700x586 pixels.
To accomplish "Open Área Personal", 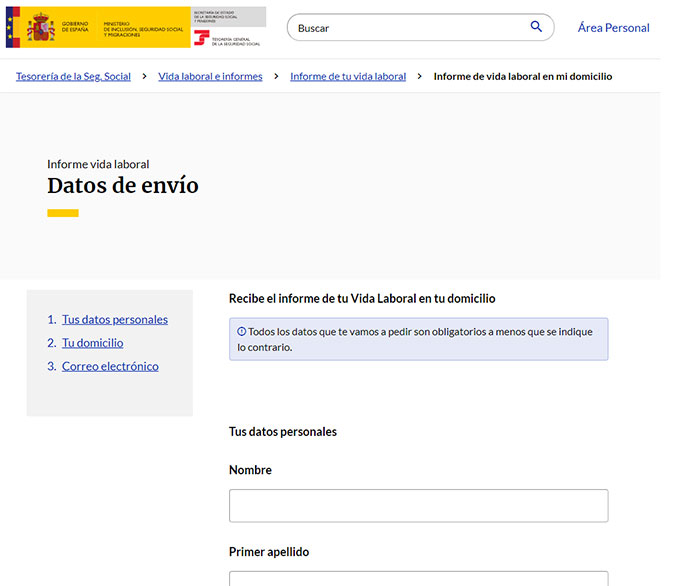I will (613, 28).
